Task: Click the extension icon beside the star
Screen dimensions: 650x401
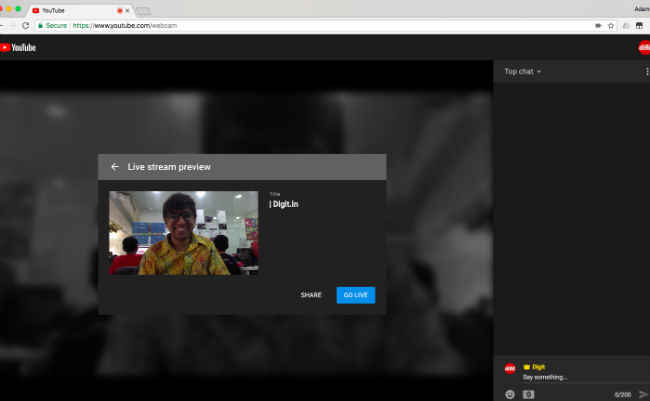Action: point(626,26)
